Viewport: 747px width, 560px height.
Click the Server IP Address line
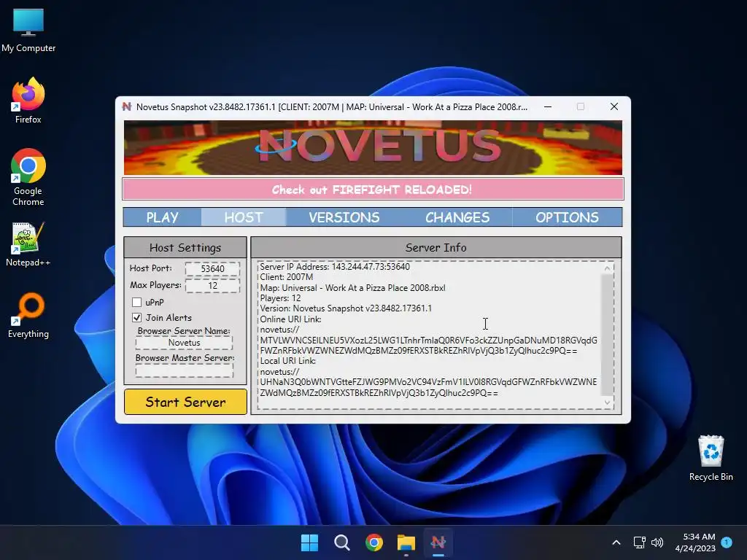335,267
